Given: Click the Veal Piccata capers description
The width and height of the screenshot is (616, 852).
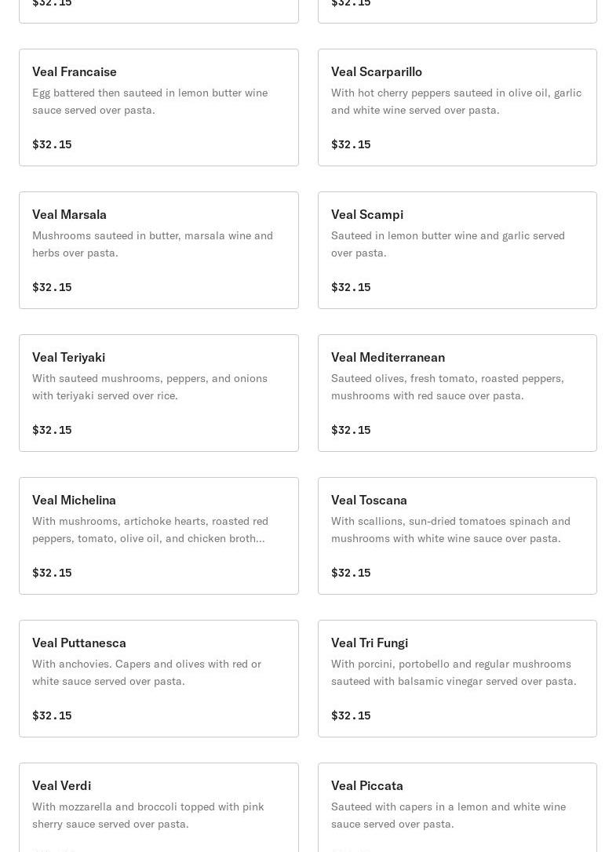Looking at the screenshot, I should click(x=448, y=815).
